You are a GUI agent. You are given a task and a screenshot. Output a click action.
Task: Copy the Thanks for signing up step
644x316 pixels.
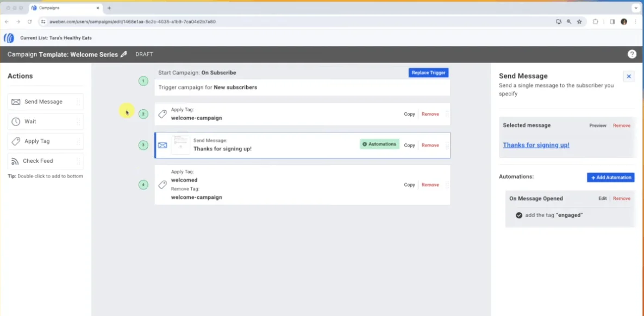click(x=409, y=146)
